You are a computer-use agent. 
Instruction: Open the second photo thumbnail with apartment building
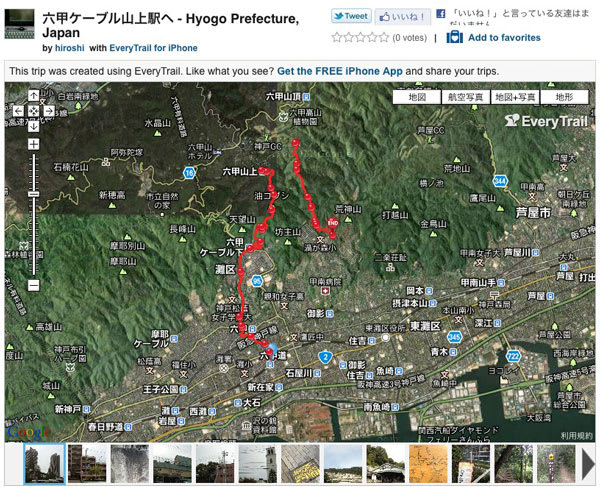click(x=87, y=464)
